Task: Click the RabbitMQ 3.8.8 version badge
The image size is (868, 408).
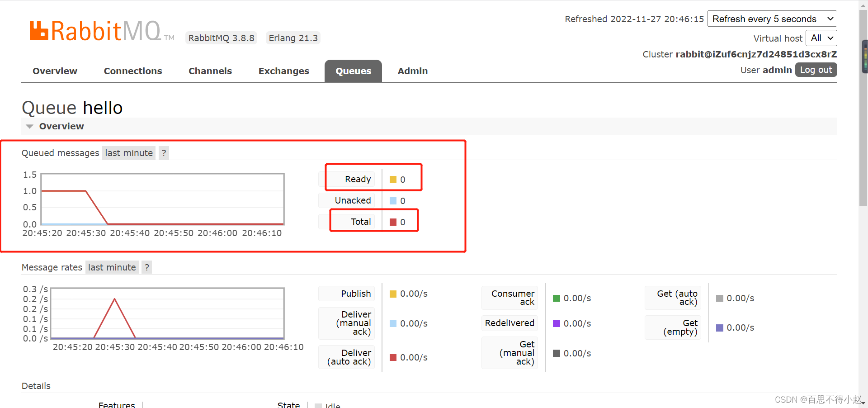Action: [221, 38]
